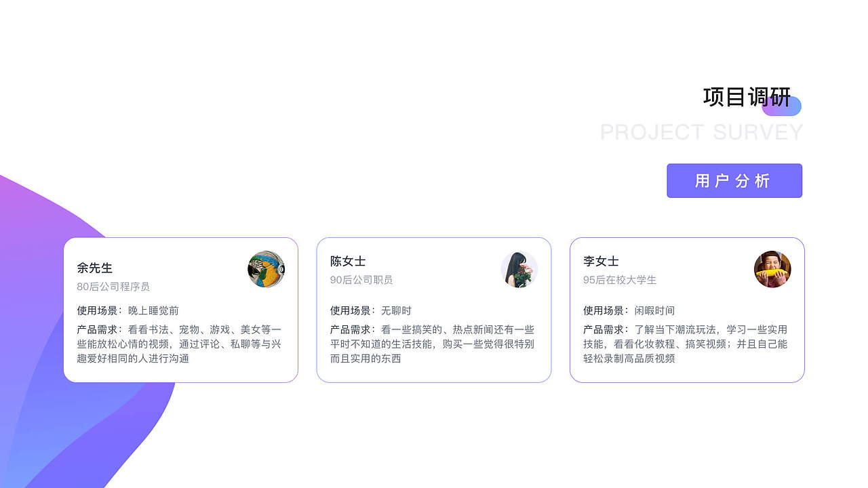Click the 95后在校大学生 subtitle on the right card
The width and height of the screenshot is (868, 488).
point(619,280)
